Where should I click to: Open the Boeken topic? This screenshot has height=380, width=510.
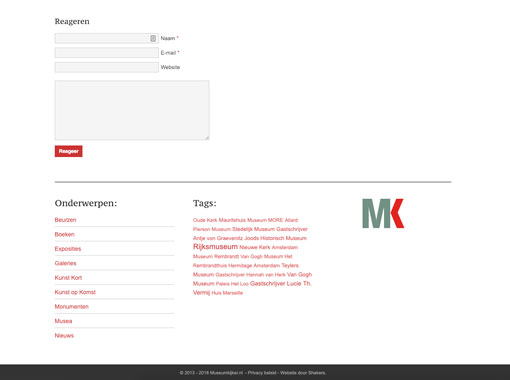pos(65,234)
